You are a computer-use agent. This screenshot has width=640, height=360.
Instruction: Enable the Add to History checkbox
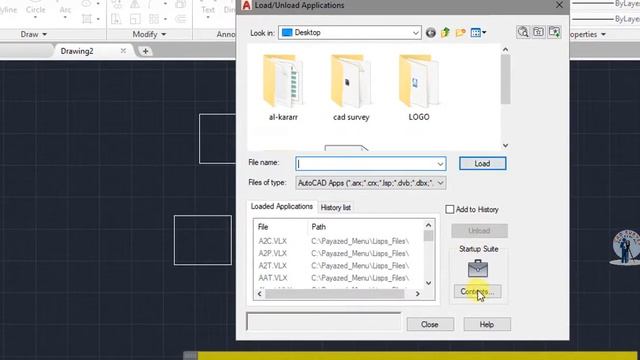449,209
